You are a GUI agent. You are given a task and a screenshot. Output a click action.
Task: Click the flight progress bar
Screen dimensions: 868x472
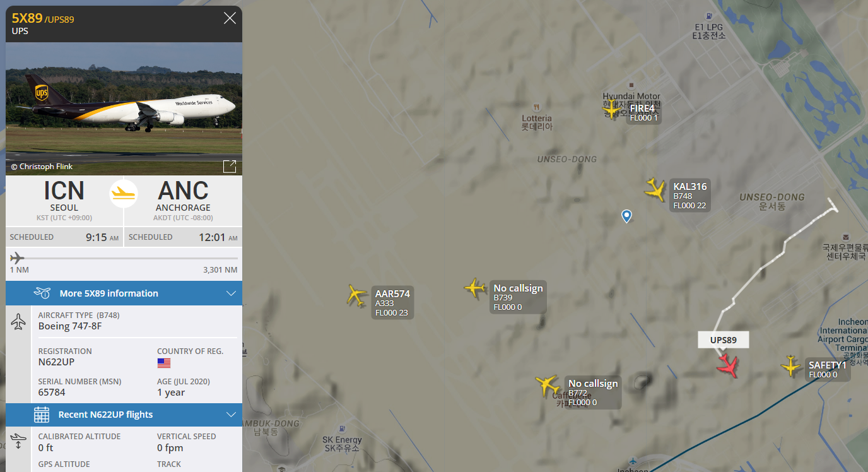124,258
